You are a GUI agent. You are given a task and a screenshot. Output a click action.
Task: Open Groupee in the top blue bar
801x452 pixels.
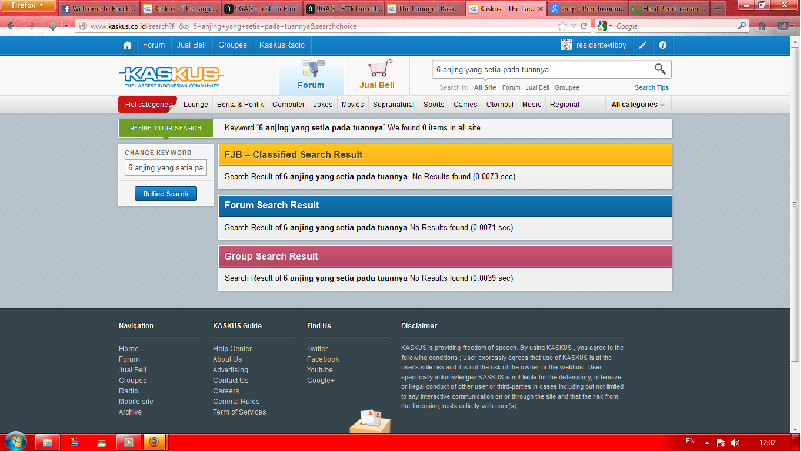[x=232, y=45]
